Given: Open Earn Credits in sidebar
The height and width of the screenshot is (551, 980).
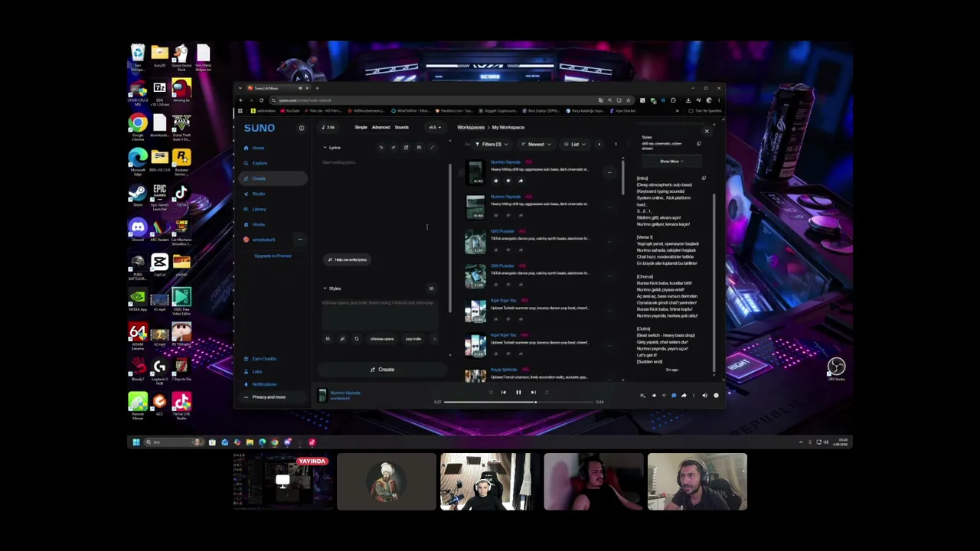Looking at the screenshot, I should pos(264,359).
